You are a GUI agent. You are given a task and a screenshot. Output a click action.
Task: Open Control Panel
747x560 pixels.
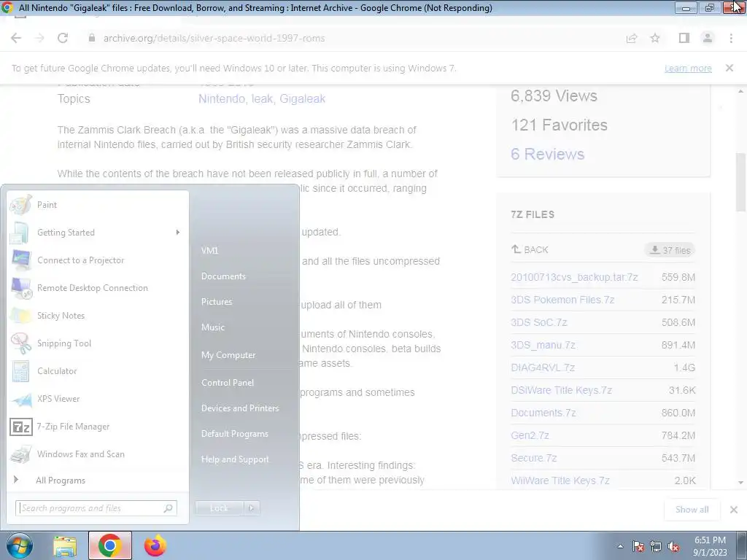pos(228,382)
